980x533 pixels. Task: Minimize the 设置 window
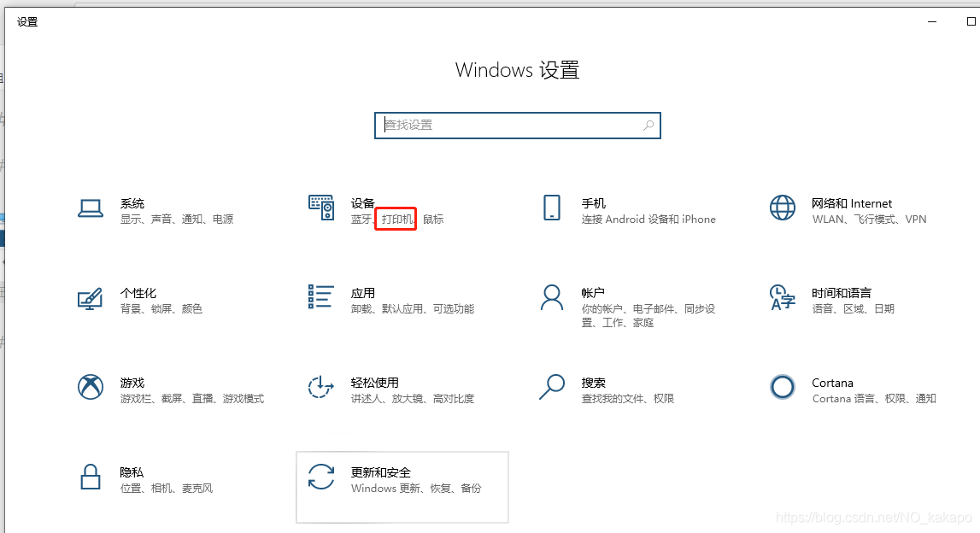pyautogui.click(x=932, y=22)
